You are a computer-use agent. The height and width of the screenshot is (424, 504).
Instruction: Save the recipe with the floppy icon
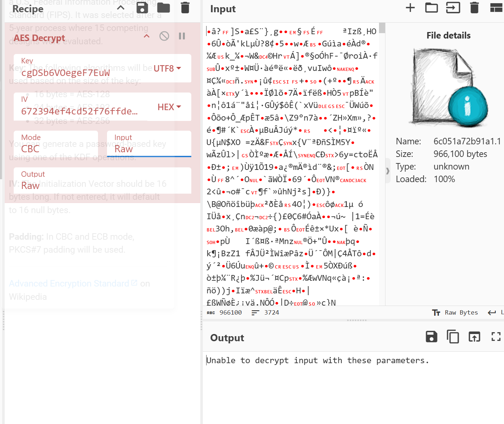click(142, 8)
